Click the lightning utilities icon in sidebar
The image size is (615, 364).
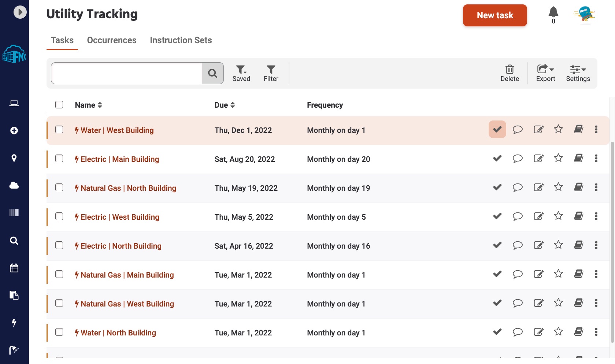14,323
